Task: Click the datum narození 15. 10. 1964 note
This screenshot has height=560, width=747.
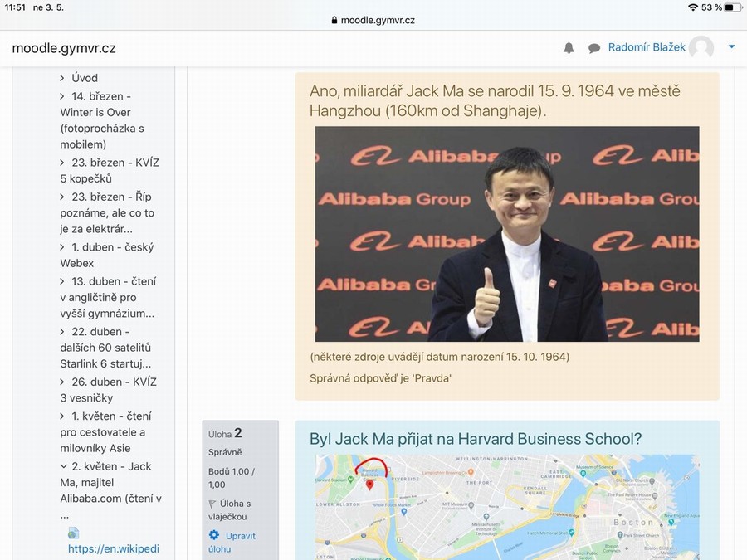Action: coord(439,357)
